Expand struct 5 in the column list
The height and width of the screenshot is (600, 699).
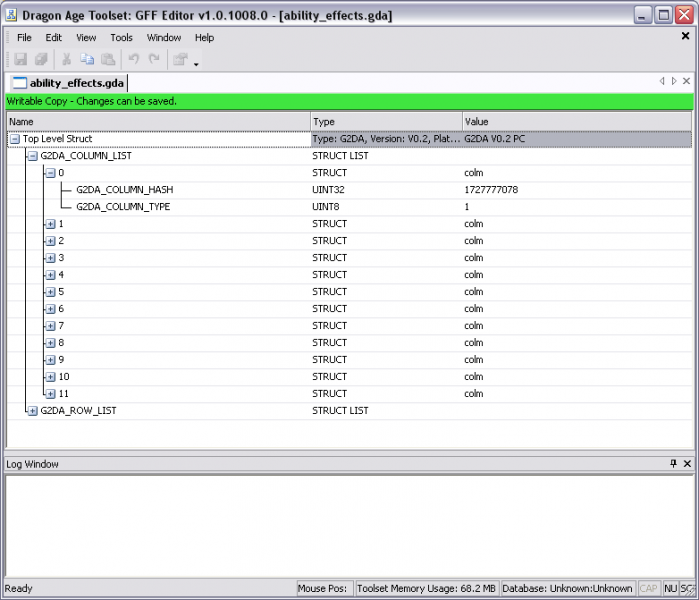coord(50,292)
